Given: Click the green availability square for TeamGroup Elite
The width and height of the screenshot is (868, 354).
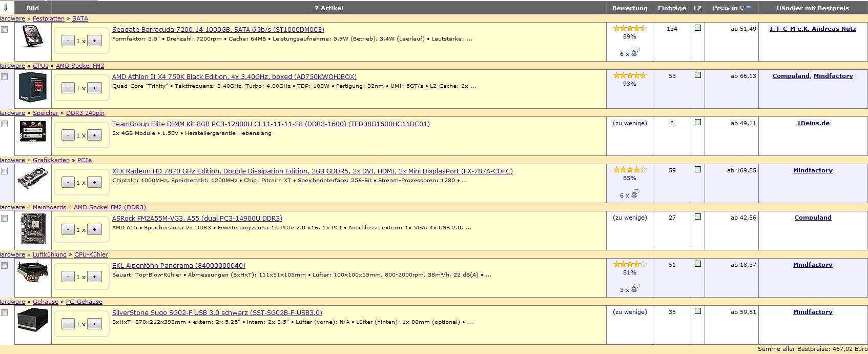Looking at the screenshot, I should pyautogui.click(x=697, y=123).
